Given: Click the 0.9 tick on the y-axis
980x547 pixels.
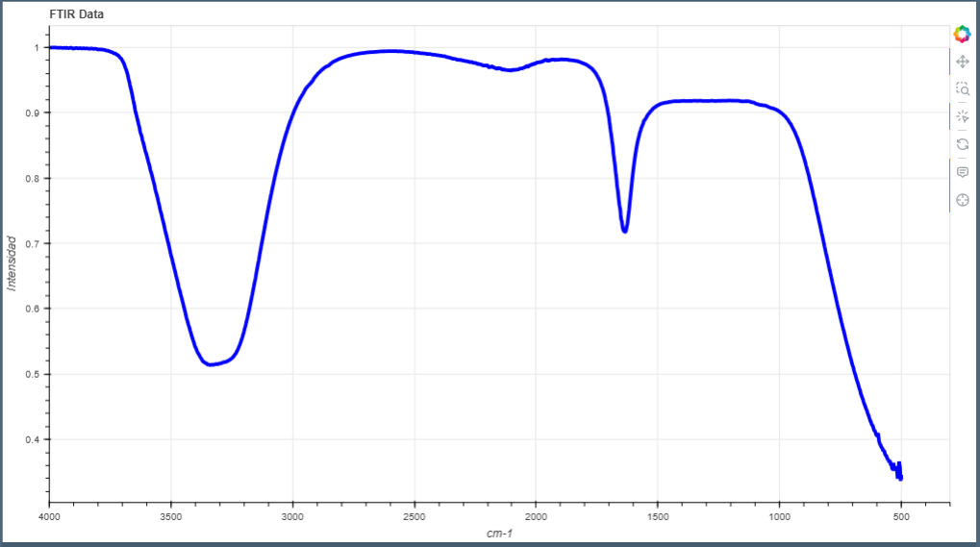Looking at the screenshot, I should coord(35,112).
